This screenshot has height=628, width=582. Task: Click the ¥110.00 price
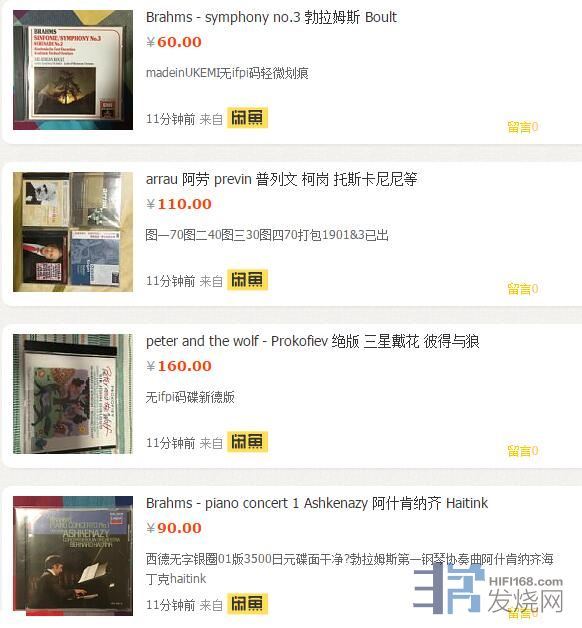[179, 204]
